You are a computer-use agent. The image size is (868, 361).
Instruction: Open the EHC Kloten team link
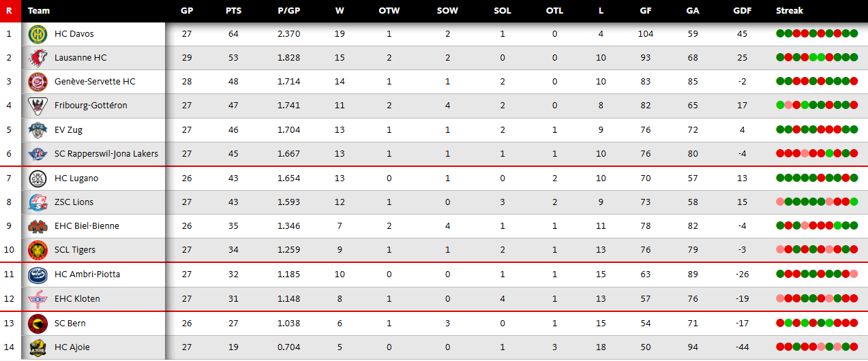[x=77, y=299]
